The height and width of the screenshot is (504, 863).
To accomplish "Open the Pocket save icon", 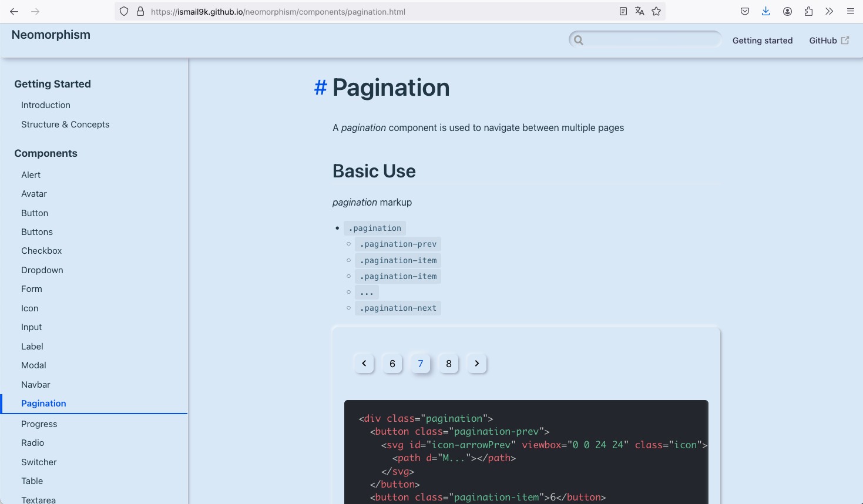I will pyautogui.click(x=745, y=11).
